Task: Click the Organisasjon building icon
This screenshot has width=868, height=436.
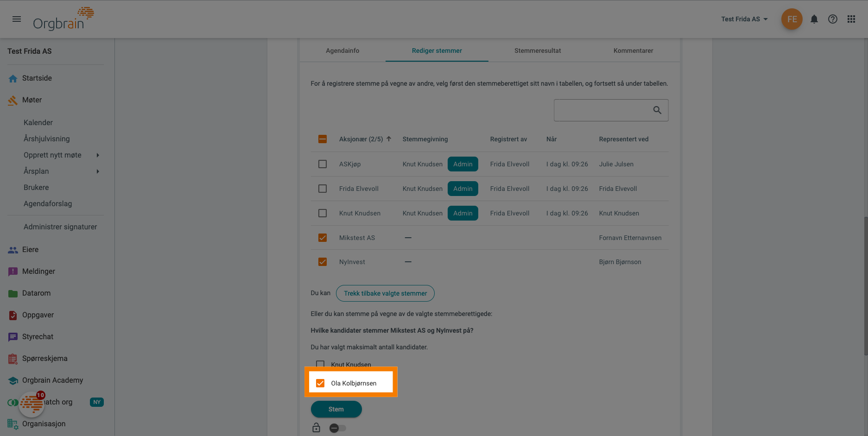Action: (x=13, y=423)
